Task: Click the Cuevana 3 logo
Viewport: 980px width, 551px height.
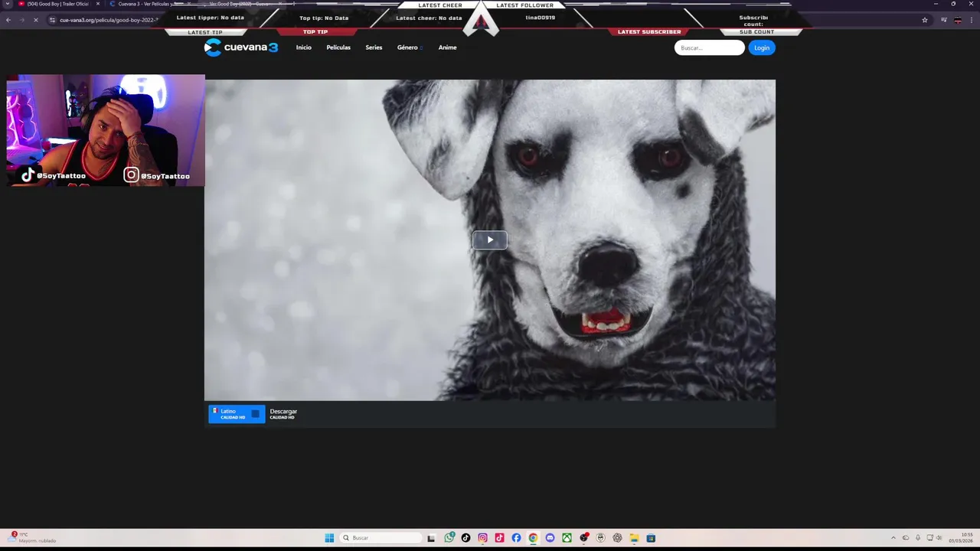Action: pyautogui.click(x=240, y=47)
